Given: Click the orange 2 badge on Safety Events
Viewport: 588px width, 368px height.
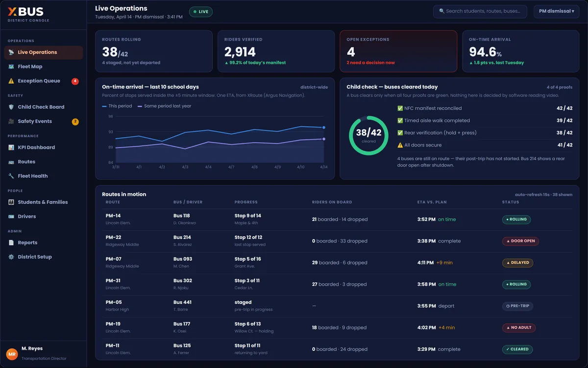Looking at the screenshot, I should [x=75, y=122].
